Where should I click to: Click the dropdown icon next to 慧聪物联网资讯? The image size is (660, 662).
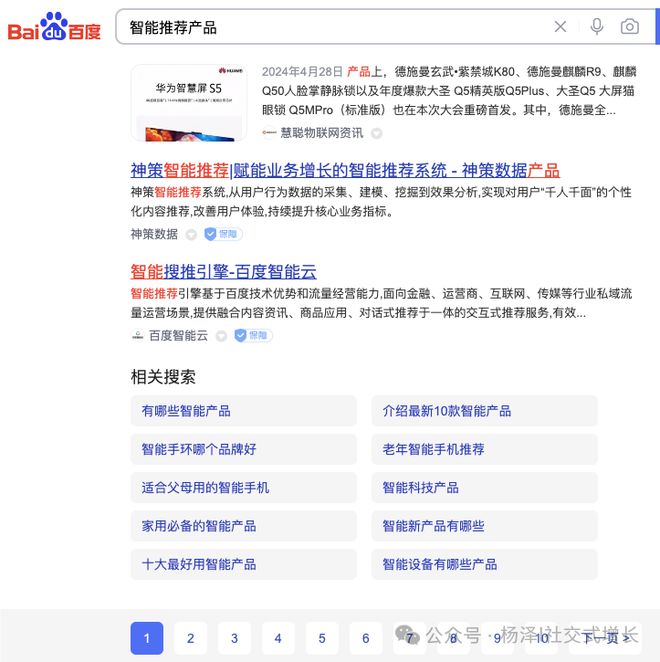376,133
